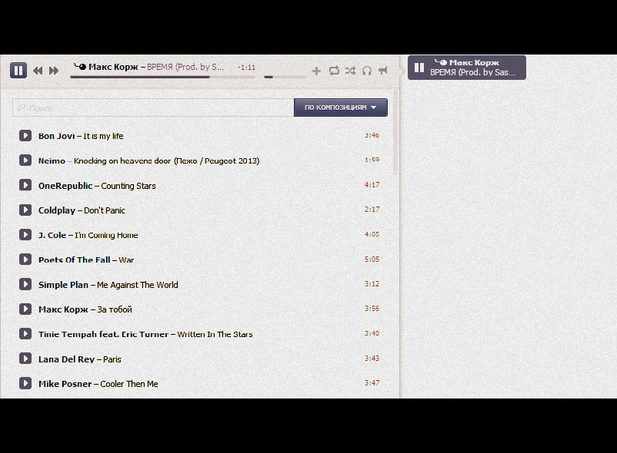The image size is (617, 453).
Task: Focus the music search field
Action: click(x=153, y=107)
